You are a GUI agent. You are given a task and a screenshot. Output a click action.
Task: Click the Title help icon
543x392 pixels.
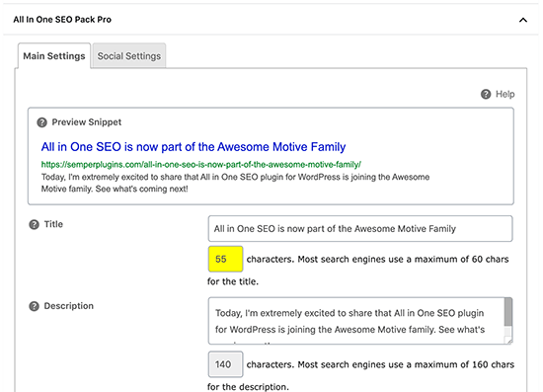click(34, 224)
